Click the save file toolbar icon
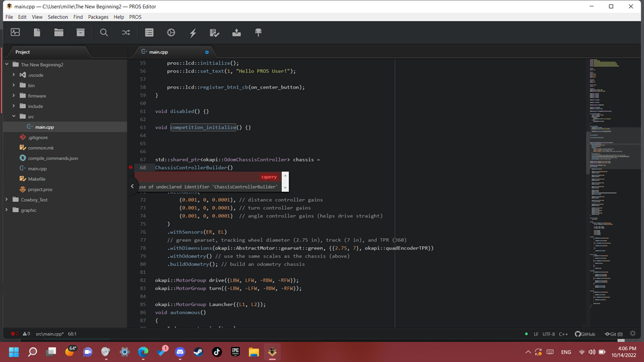Screen dimensions: 644x362 click(80, 32)
